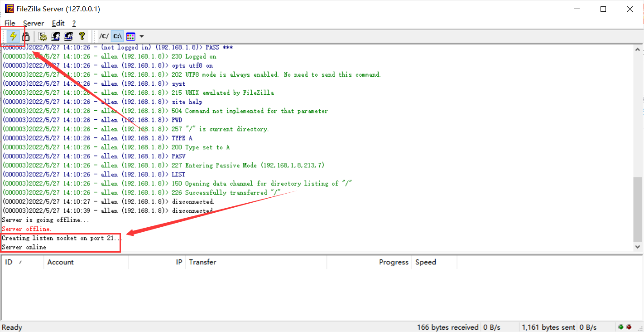The height and width of the screenshot is (332, 644).
Task: Select the '227 Entering Passive Mode' log line
Action: pyautogui.click(x=163, y=165)
